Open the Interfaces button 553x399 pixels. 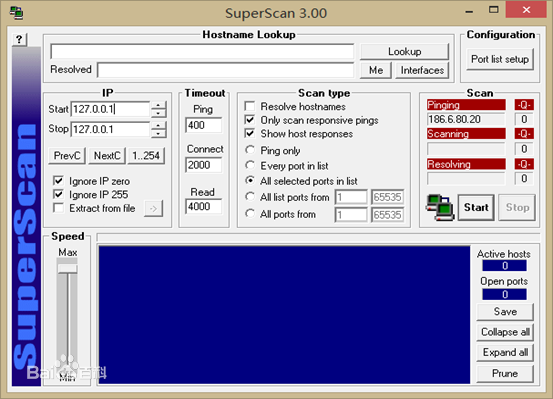click(422, 70)
